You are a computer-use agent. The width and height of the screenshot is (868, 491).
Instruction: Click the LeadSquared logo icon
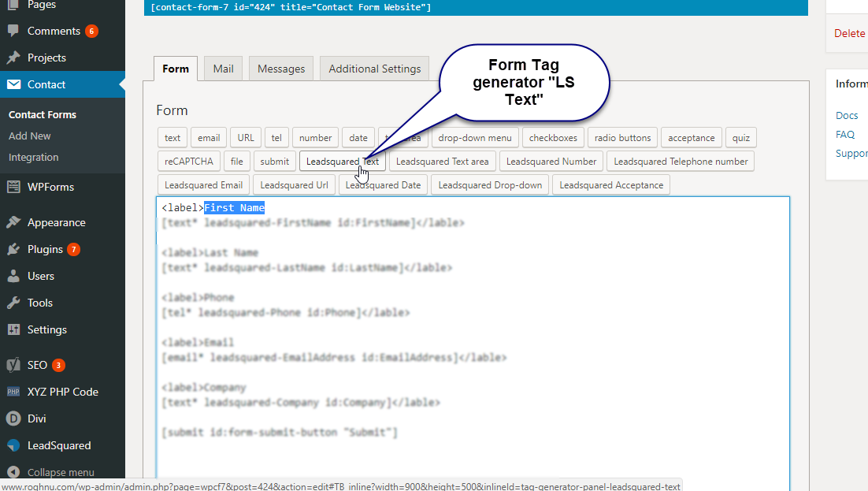coord(13,445)
